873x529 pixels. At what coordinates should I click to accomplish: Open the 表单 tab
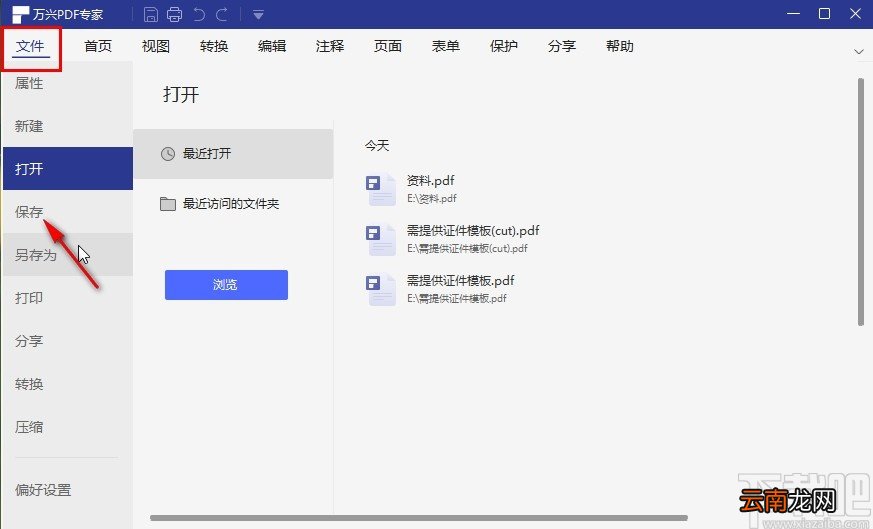445,46
